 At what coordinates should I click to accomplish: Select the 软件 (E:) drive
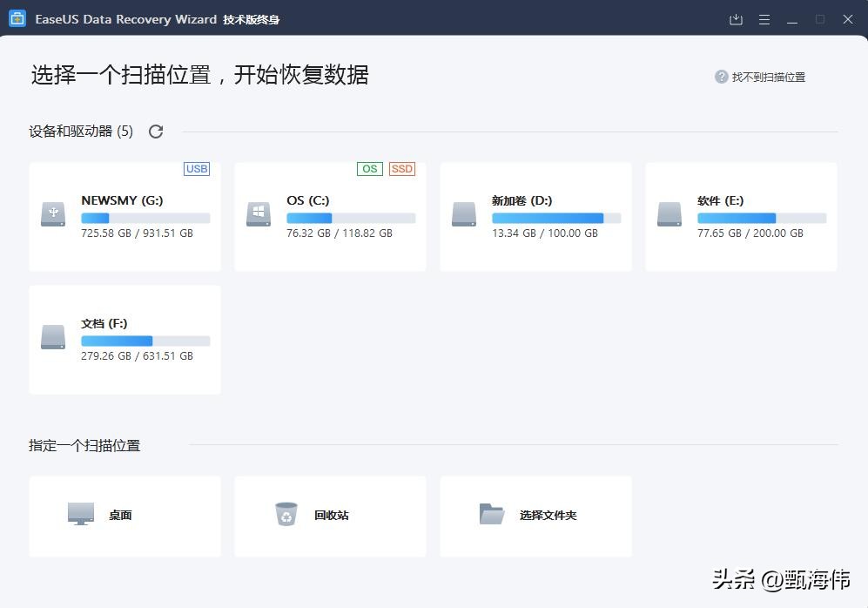(741, 216)
